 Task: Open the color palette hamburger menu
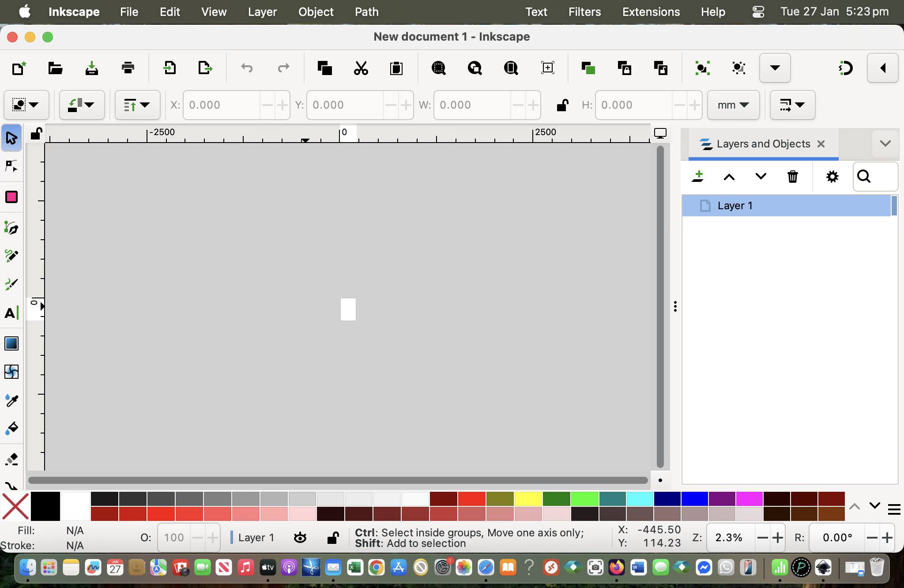894,509
